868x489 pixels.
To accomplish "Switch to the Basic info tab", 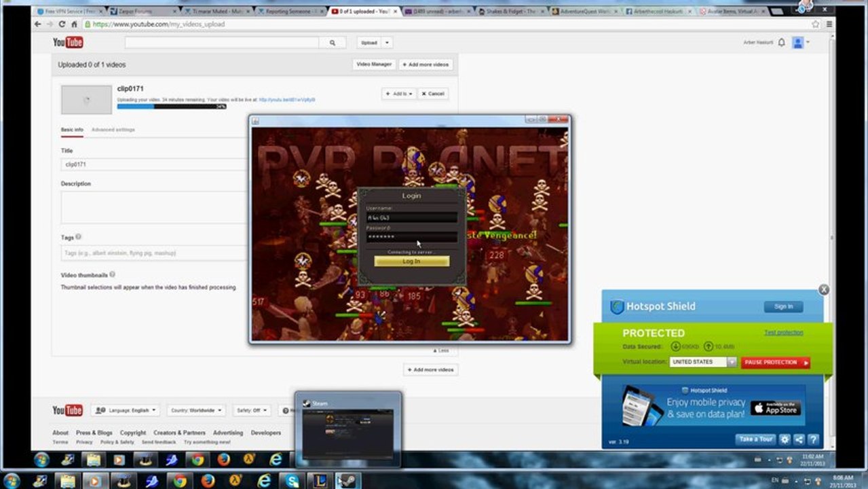I will 72,129.
